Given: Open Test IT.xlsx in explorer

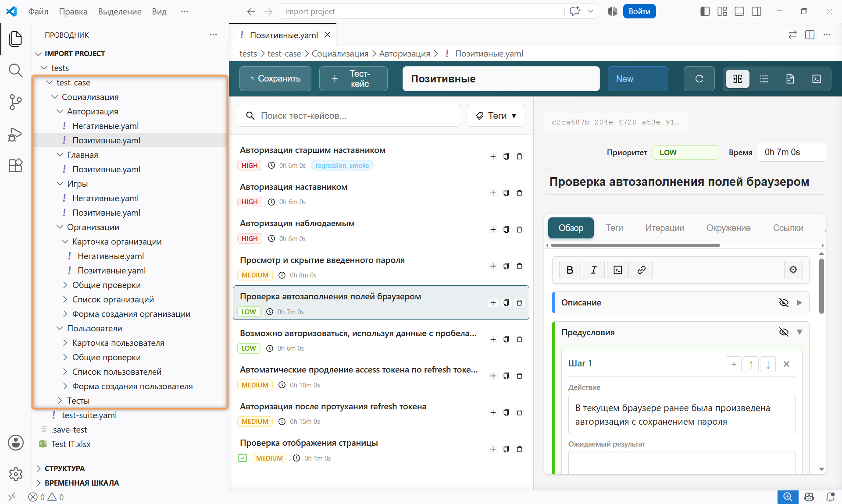Looking at the screenshot, I should click(71, 444).
